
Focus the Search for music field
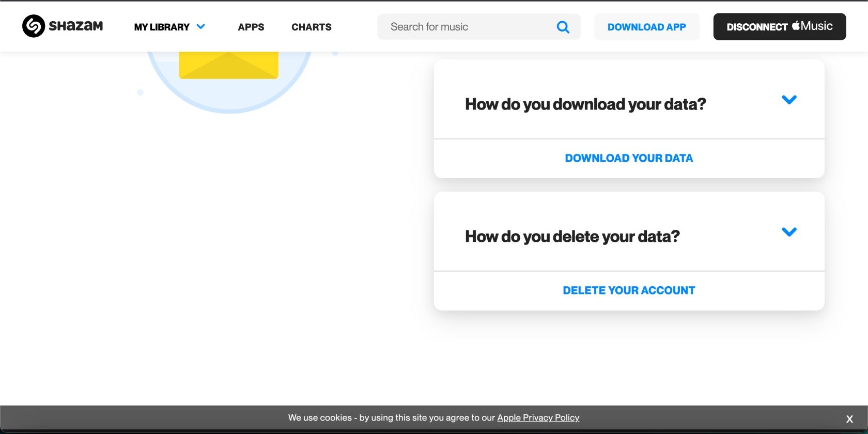[479, 27]
